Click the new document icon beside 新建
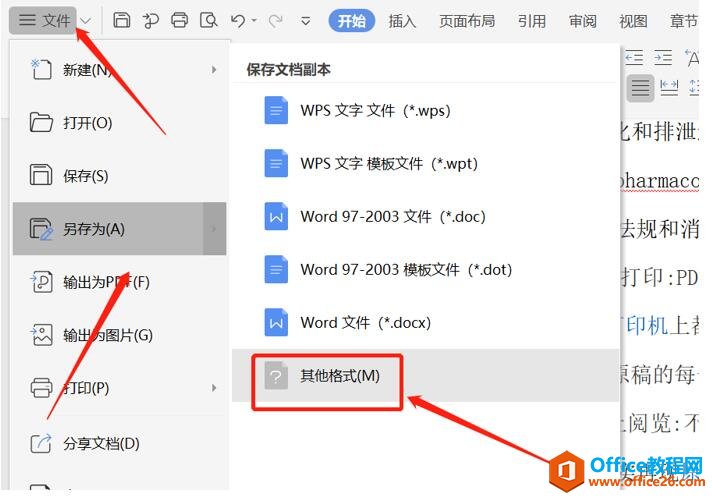 pyautogui.click(x=41, y=69)
